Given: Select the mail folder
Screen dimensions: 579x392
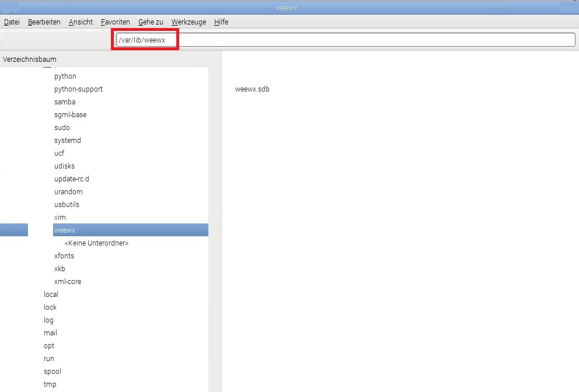Looking at the screenshot, I should (x=50, y=333).
